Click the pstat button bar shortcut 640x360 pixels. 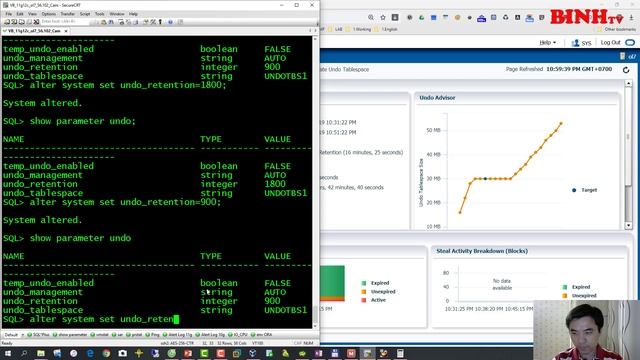(134, 335)
